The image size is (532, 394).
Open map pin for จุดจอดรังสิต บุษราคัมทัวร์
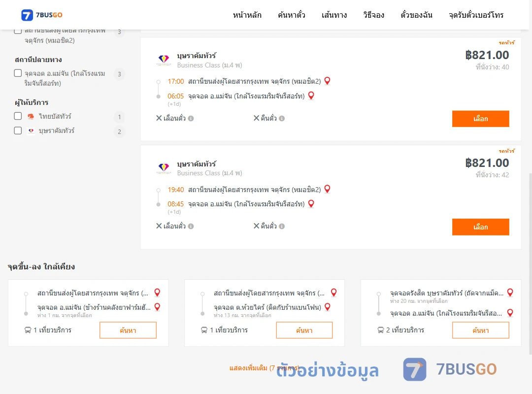point(510,293)
